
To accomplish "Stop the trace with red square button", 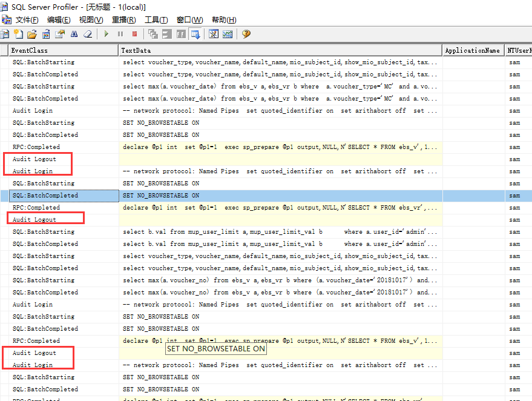I will (134, 35).
